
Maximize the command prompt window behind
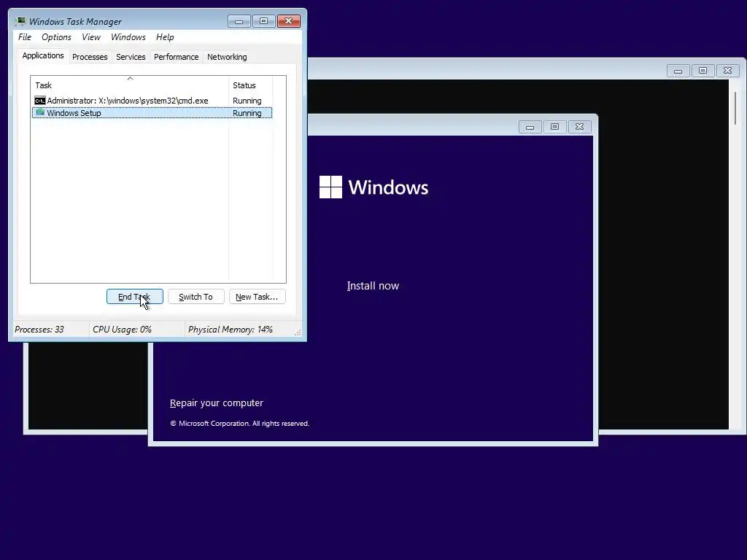(703, 71)
